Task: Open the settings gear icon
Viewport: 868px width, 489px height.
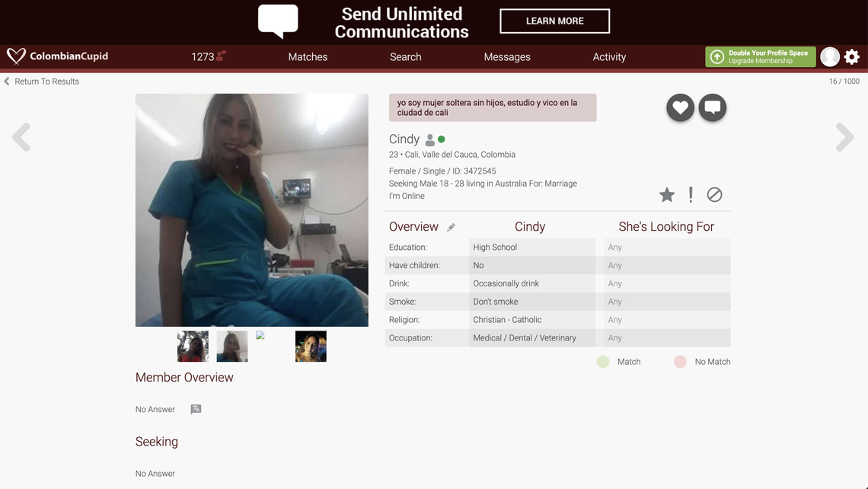Action: tap(852, 56)
